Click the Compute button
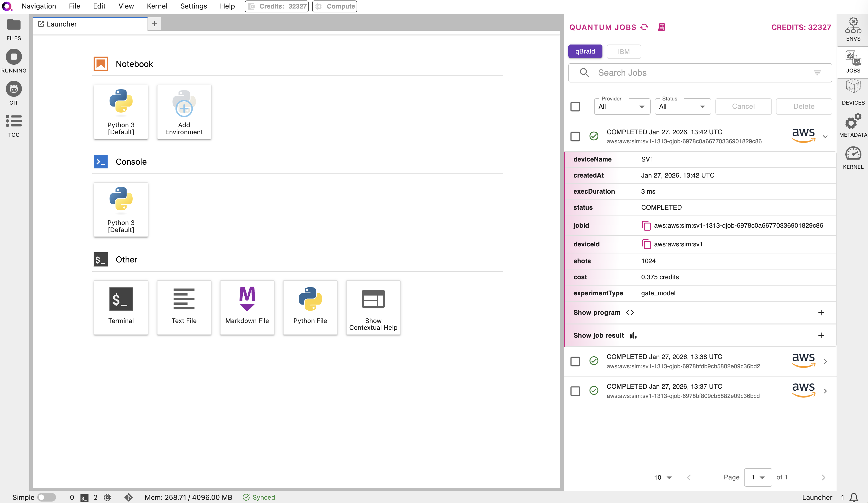The width and height of the screenshot is (868, 503). [334, 6]
